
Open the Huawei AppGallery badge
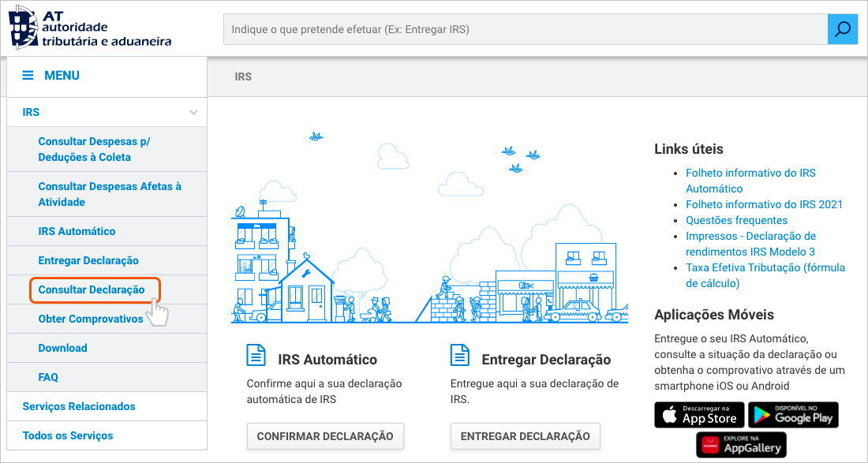click(741, 444)
